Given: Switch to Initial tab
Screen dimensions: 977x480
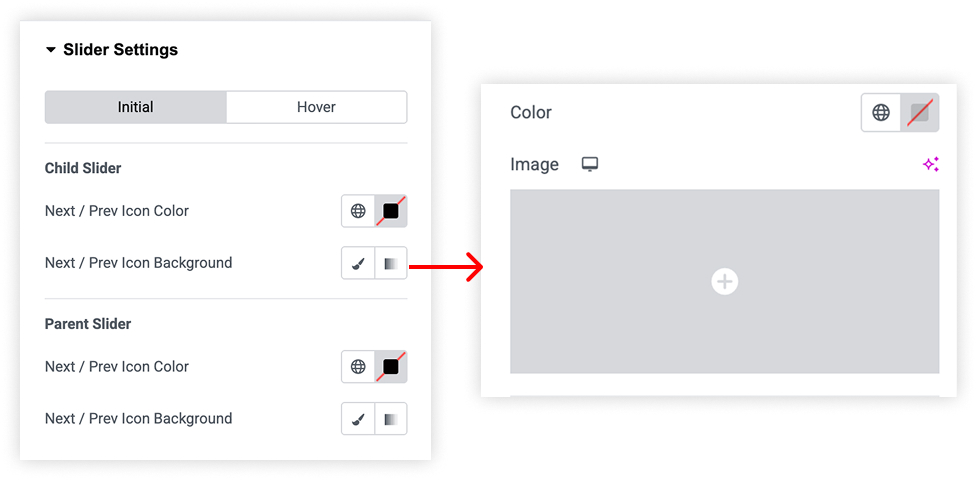Looking at the screenshot, I should (135, 107).
